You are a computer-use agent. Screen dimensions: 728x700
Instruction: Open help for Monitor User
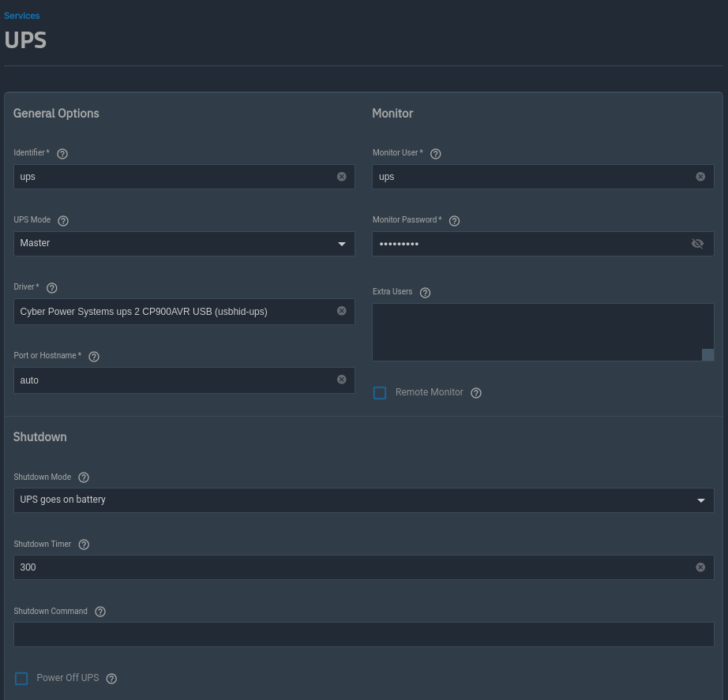pos(435,153)
